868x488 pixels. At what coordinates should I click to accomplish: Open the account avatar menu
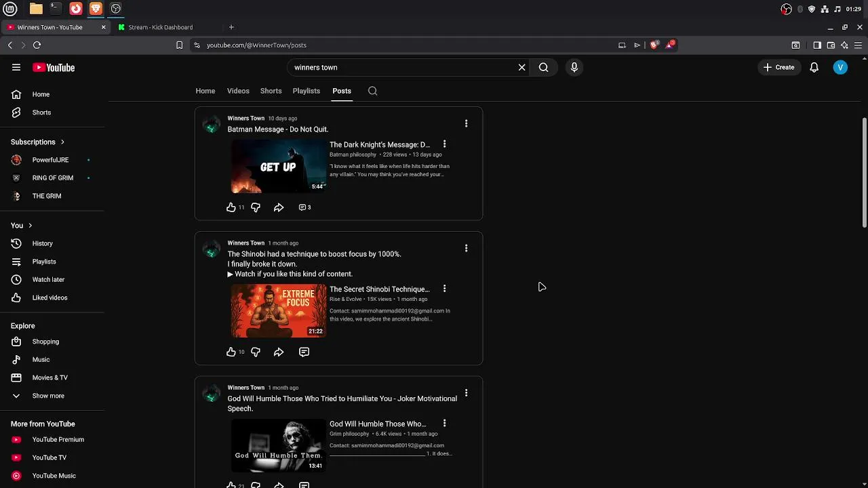click(840, 67)
